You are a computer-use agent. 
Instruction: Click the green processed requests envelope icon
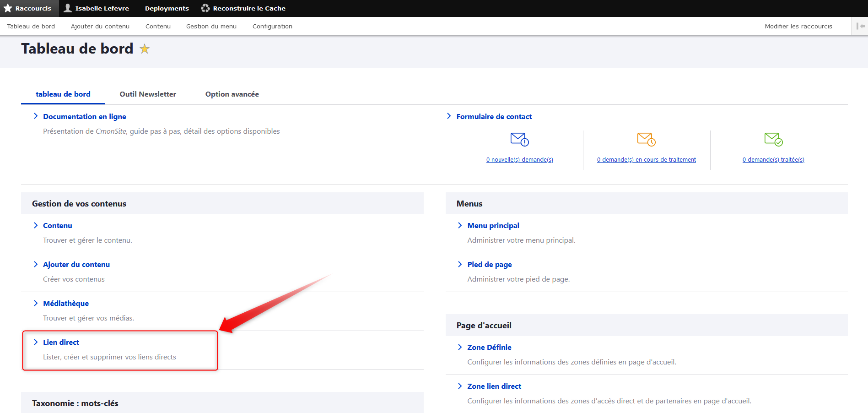(x=773, y=139)
